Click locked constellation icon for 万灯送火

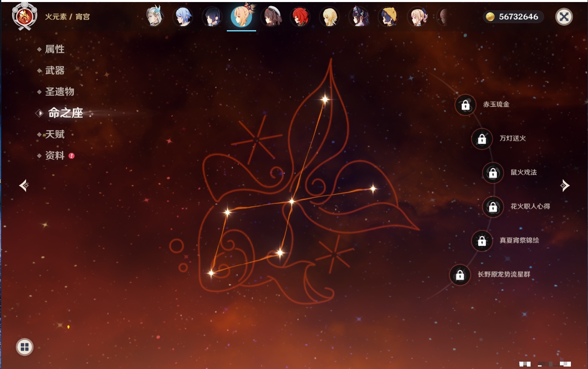(482, 139)
